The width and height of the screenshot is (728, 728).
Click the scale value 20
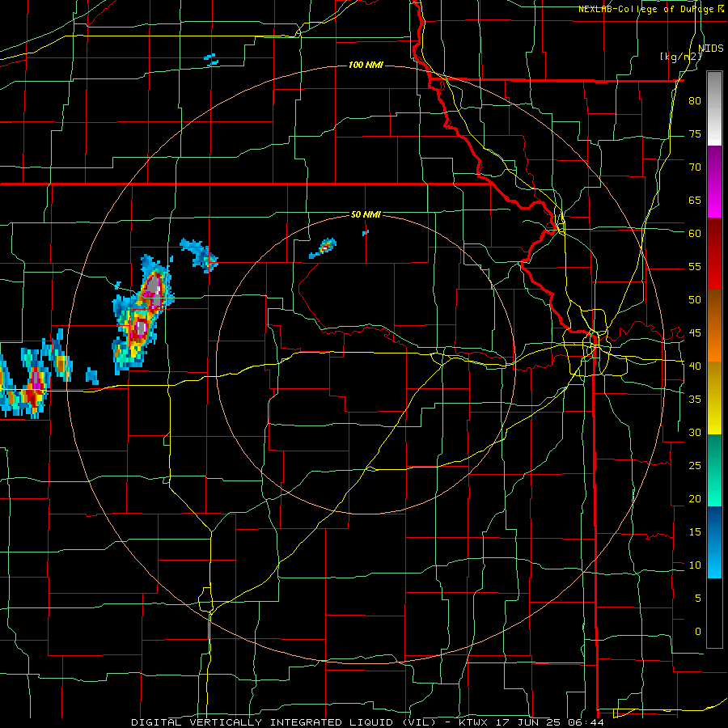click(x=695, y=498)
